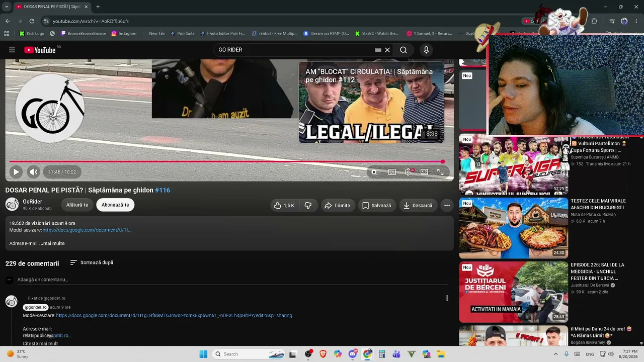The height and width of the screenshot is (362, 644).
Task: Open Windows Start menu
Action: [x=204, y=354]
